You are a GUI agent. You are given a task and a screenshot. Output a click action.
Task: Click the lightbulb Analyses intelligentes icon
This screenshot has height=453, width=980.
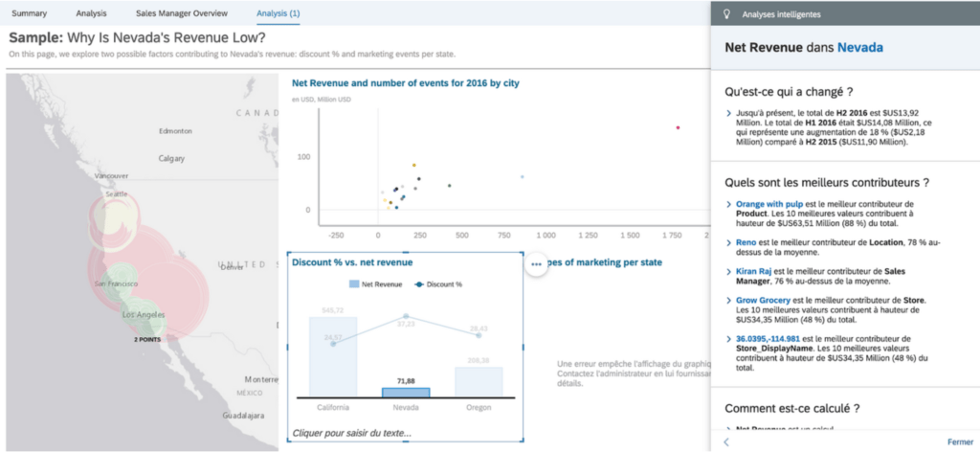pyautogui.click(x=727, y=14)
